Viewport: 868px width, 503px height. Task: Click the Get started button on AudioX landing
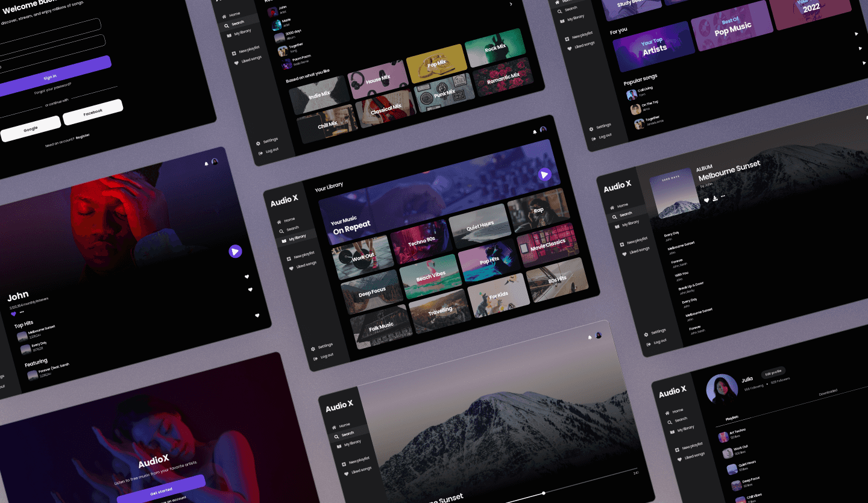(x=161, y=490)
